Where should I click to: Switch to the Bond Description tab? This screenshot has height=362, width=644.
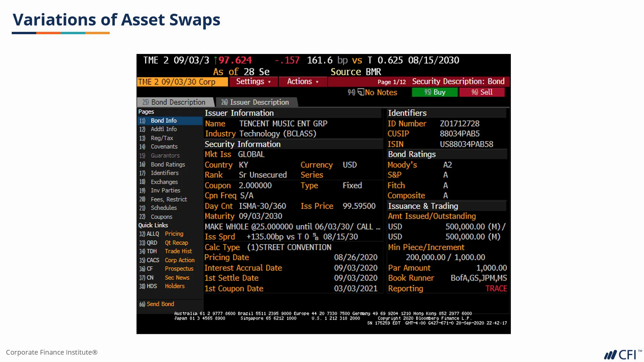tap(175, 102)
